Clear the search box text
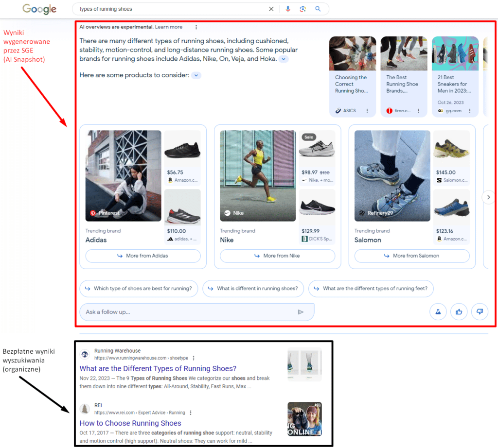 271,9
